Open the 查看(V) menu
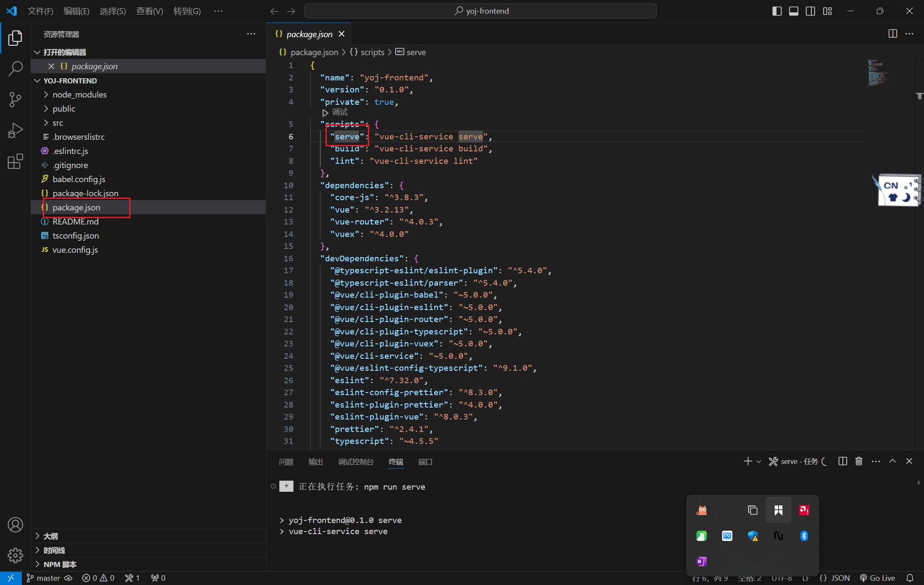 (150, 11)
